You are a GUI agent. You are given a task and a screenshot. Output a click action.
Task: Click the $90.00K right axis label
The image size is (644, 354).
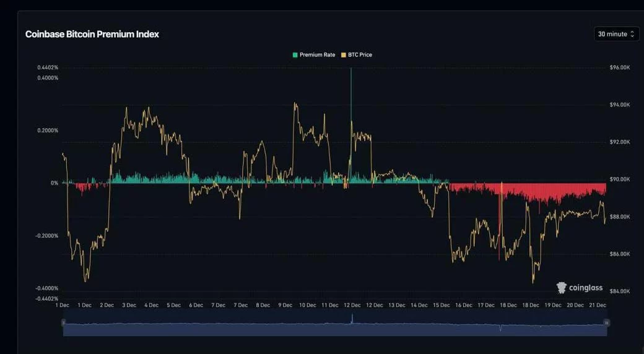point(619,179)
